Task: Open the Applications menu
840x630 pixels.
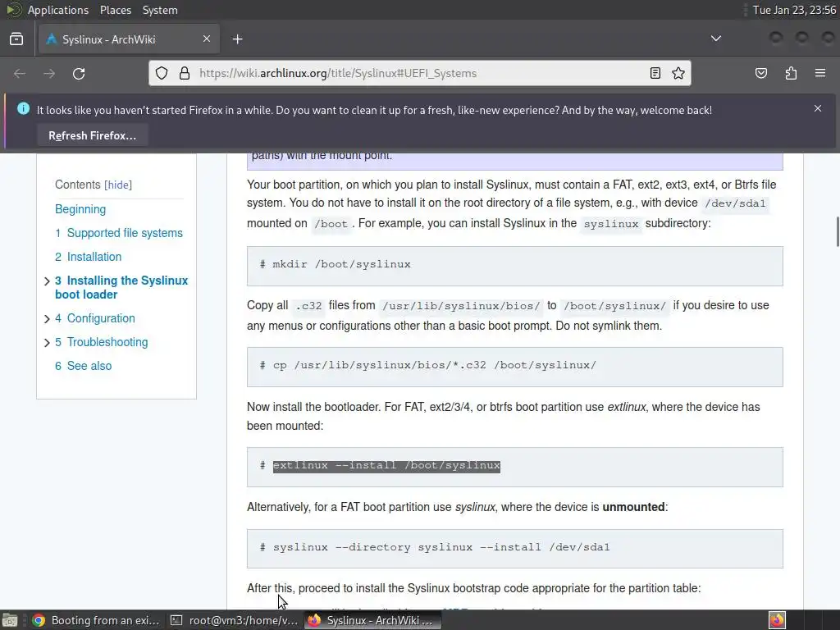Action: pyautogui.click(x=58, y=10)
